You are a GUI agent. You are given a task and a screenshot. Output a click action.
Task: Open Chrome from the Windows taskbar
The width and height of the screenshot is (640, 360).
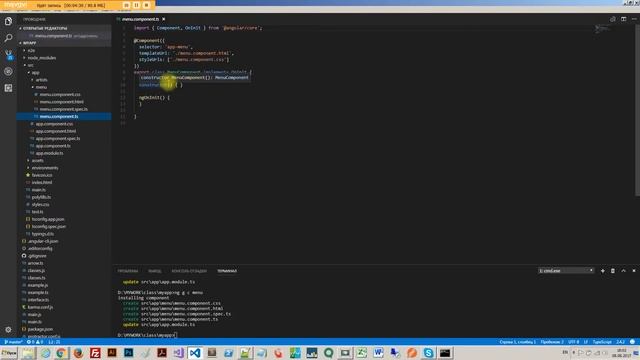pyautogui.click(x=61, y=353)
